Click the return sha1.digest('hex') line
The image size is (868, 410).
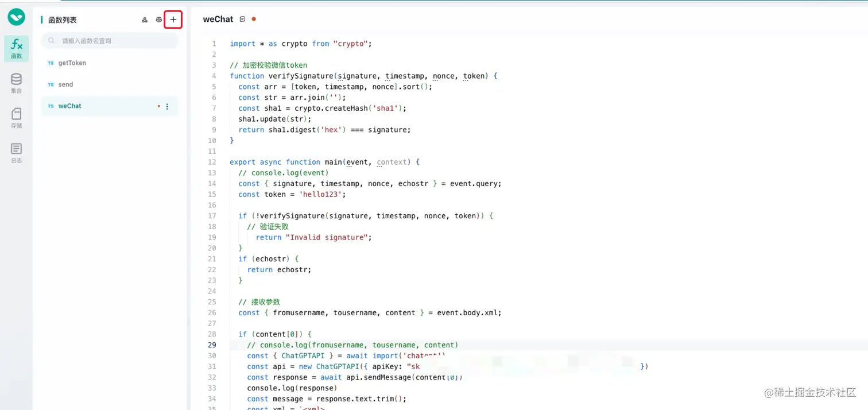click(x=325, y=130)
